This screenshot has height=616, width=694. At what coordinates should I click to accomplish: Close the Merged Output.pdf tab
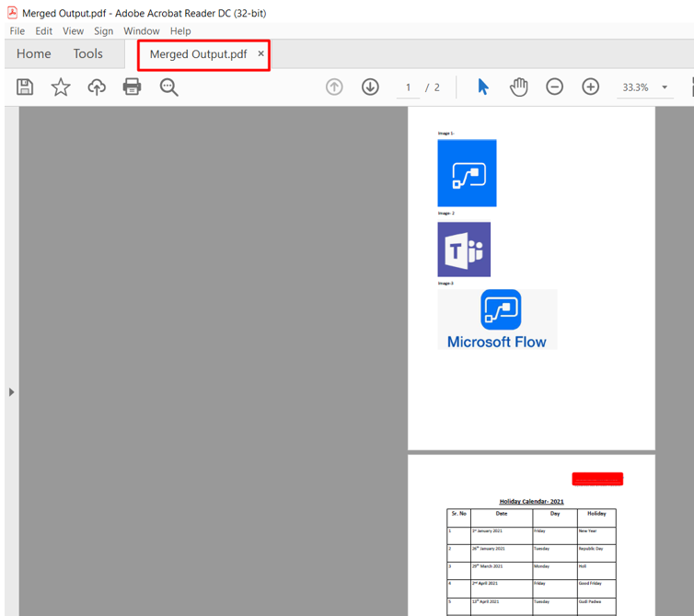click(x=261, y=53)
